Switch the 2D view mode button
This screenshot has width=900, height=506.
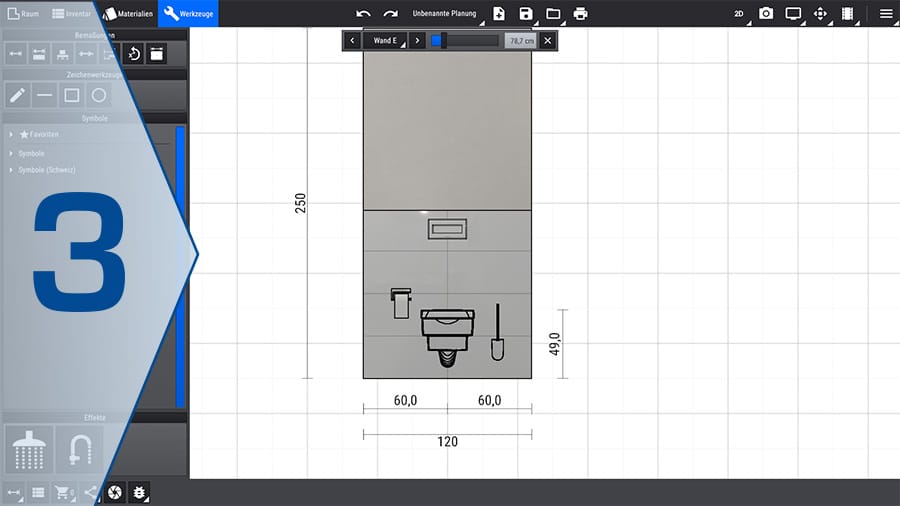[739, 14]
